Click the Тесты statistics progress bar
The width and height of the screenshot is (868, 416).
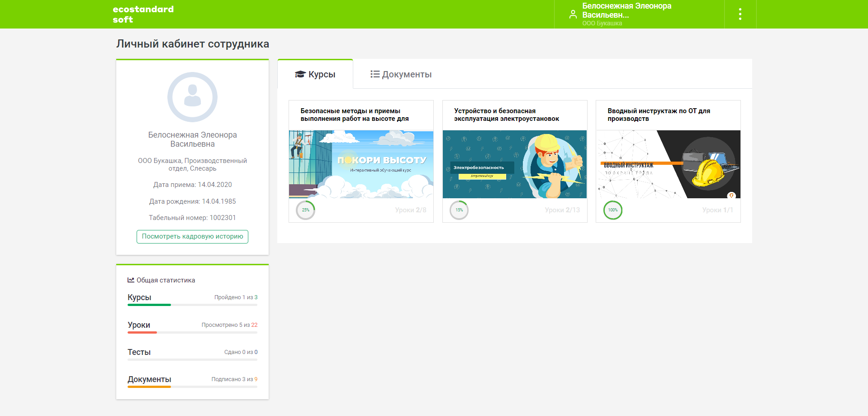(x=192, y=360)
